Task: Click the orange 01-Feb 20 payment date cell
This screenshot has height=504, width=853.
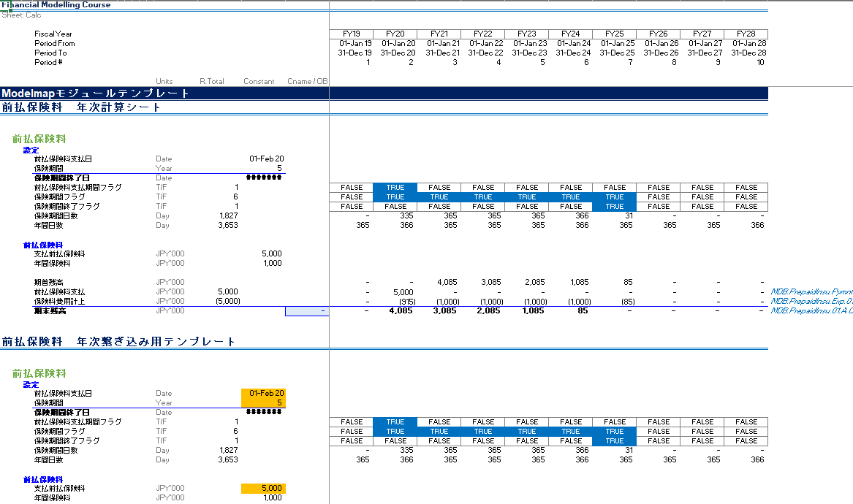Action: click(263, 394)
